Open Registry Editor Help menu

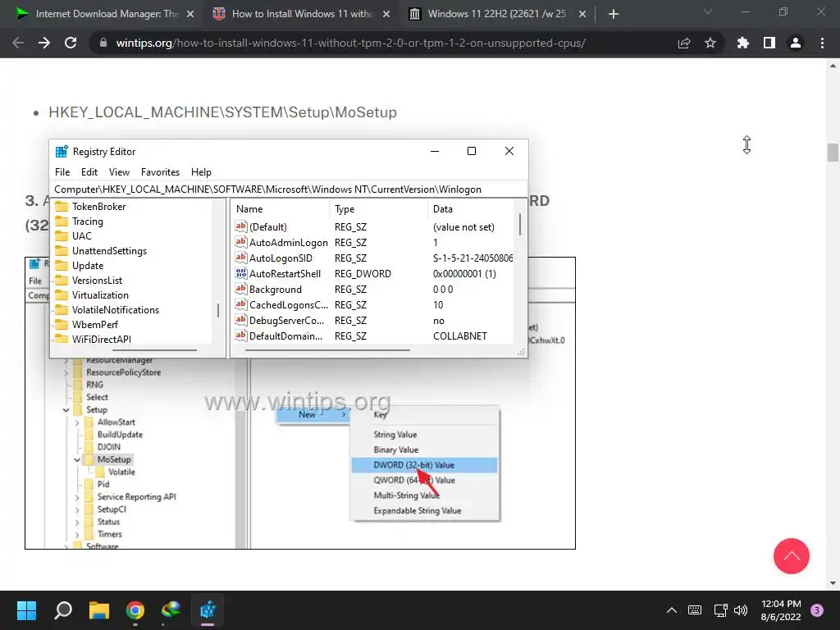coord(201,172)
